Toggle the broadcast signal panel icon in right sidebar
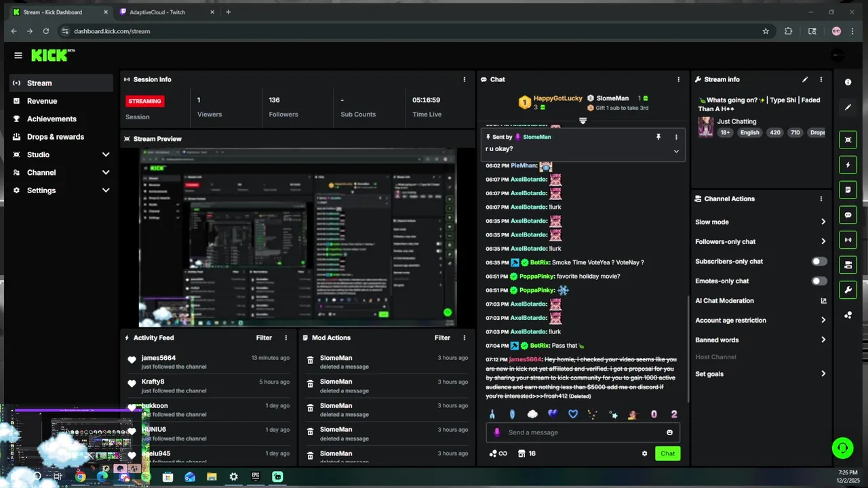The height and width of the screenshot is (488, 868). click(x=848, y=240)
